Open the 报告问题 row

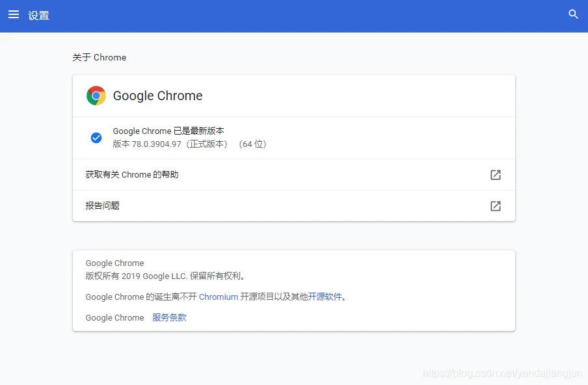coord(293,206)
